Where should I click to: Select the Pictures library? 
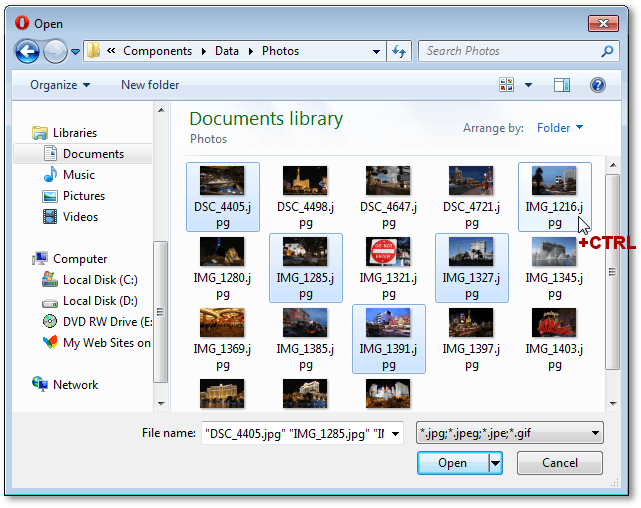pyautogui.click(x=74, y=196)
